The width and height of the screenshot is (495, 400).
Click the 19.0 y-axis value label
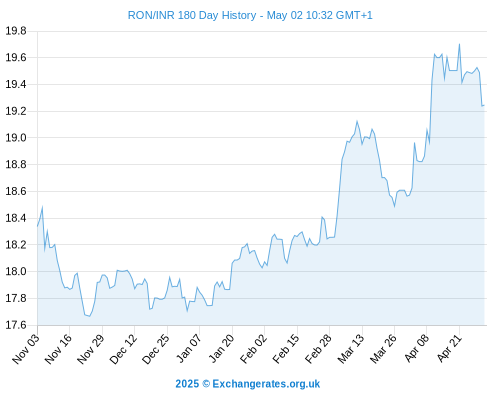click(16, 138)
